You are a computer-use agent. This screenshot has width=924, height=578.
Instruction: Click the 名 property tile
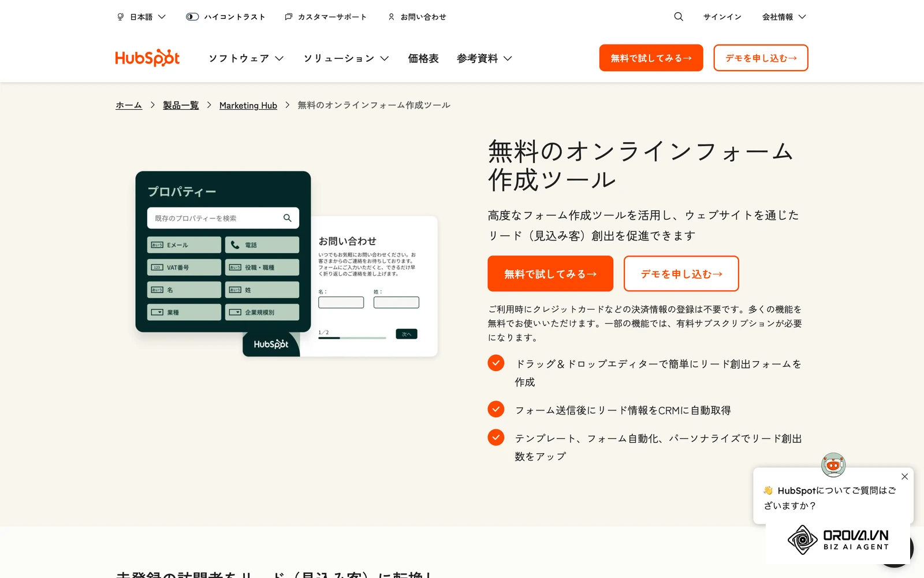click(x=184, y=290)
